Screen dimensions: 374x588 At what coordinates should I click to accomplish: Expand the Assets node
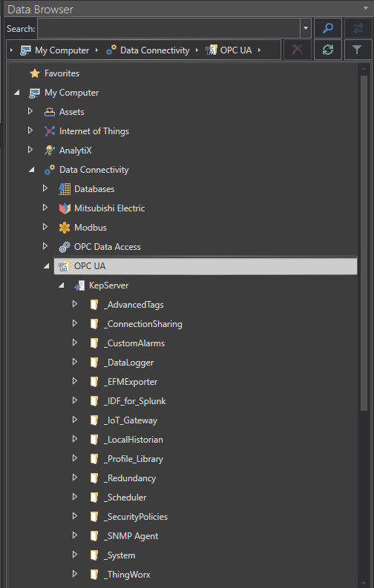coord(30,111)
